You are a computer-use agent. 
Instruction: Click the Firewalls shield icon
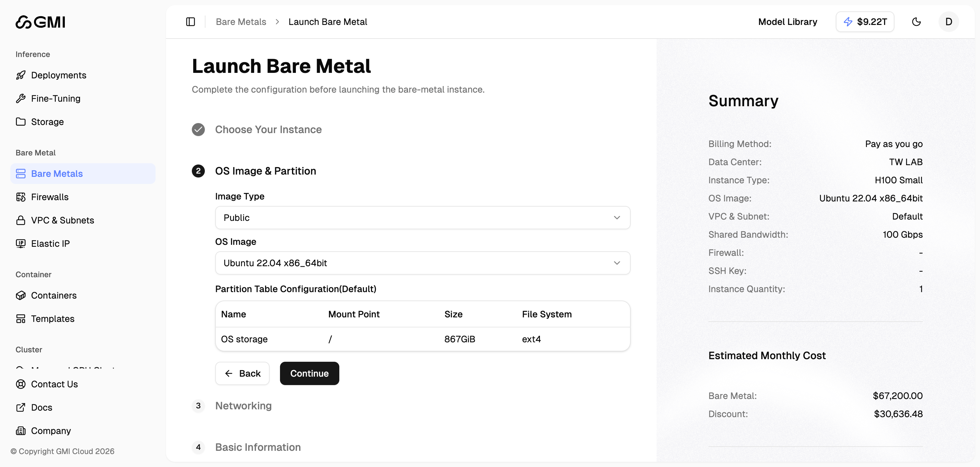coord(22,197)
